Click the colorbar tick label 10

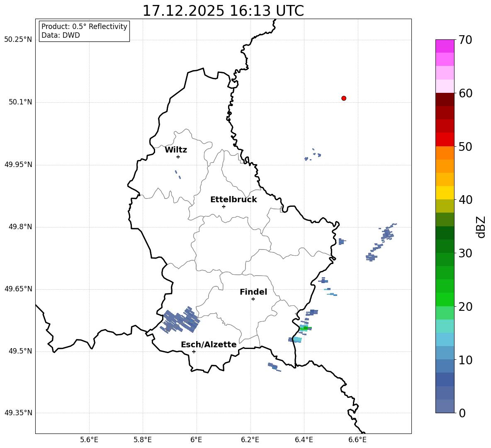(x=465, y=360)
